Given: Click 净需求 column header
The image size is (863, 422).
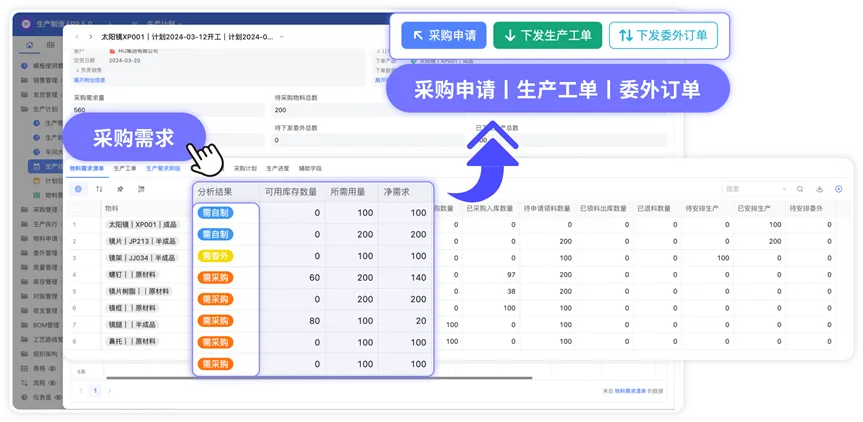Looking at the screenshot, I should (x=397, y=192).
